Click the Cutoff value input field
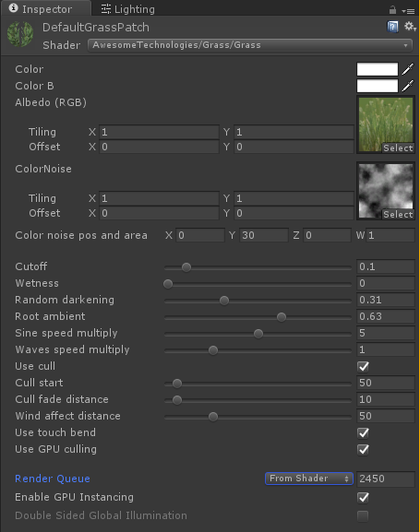The image size is (420, 532). (x=386, y=266)
